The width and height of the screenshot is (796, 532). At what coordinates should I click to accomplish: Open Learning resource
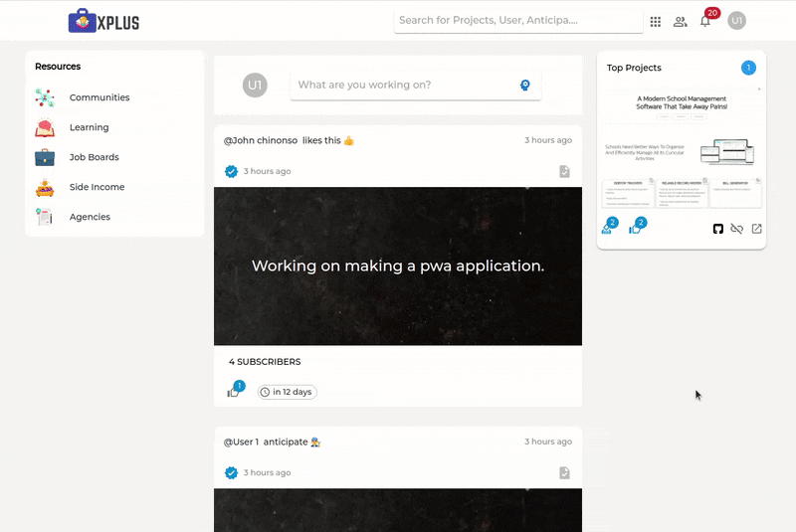click(89, 127)
